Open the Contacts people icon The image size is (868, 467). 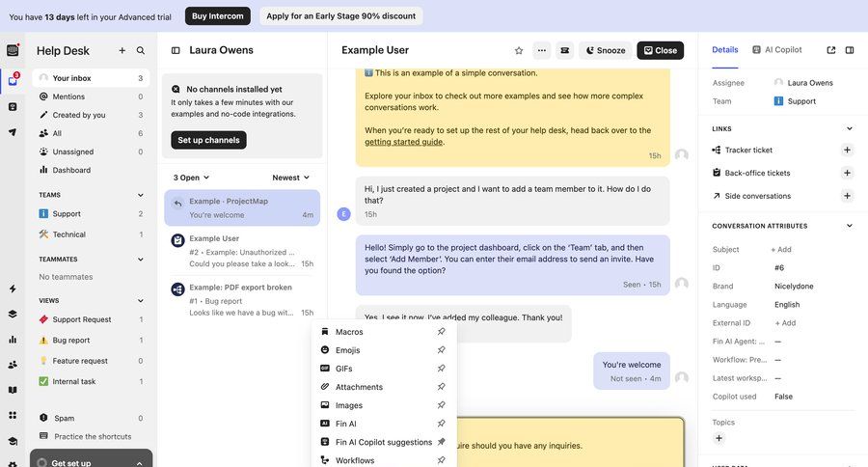pyautogui.click(x=13, y=365)
